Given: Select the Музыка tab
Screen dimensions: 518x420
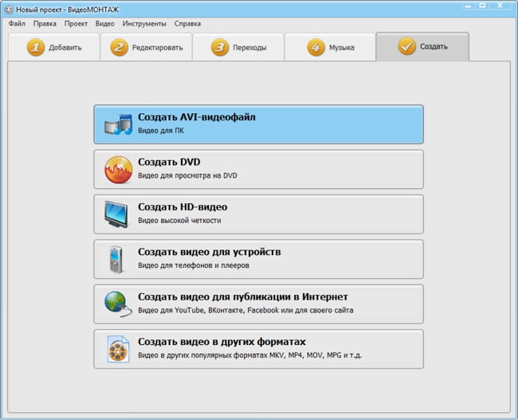Looking at the screenshot, I should coord(330,48).
